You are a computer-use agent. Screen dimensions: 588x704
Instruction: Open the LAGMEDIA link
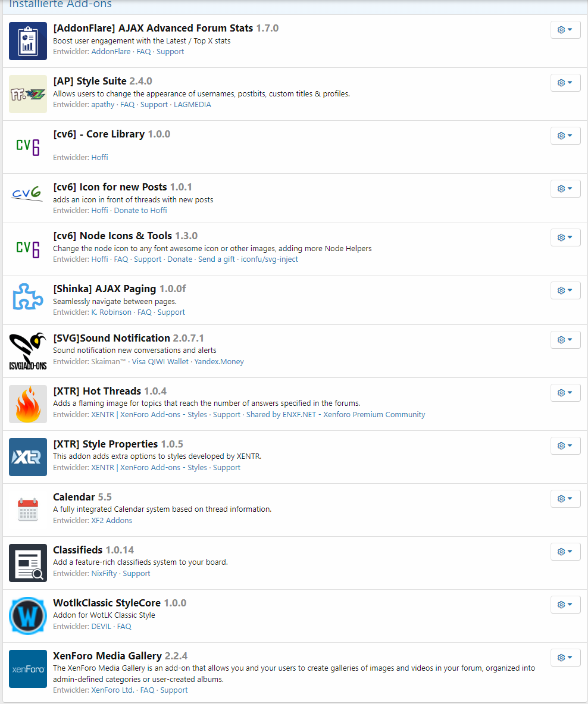192,105
